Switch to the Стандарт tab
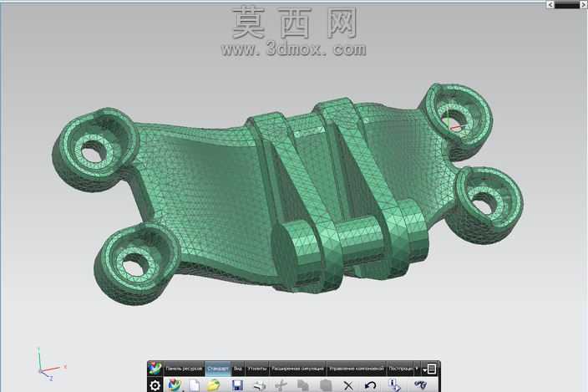 click(x=218, y=369)
